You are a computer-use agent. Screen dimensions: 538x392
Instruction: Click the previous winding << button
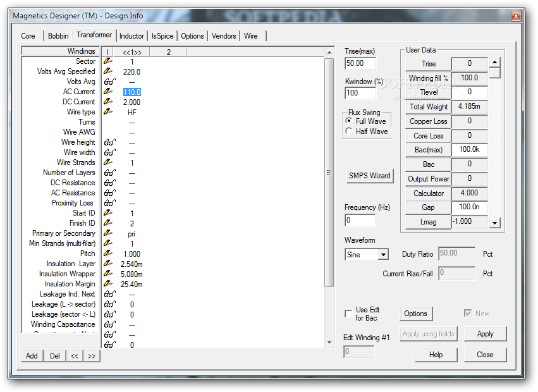click(x=75, y=356)
